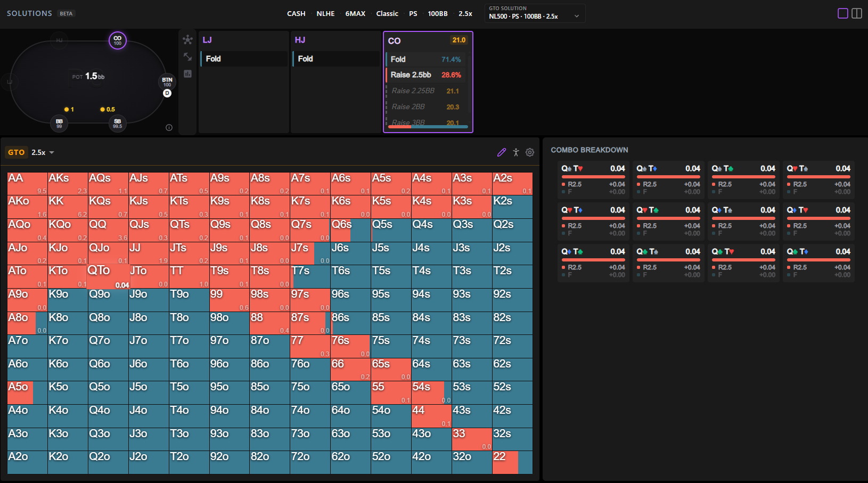Open the Q♠T♥ combo breakdown card
Screen dimensions: 868x483
594,181
